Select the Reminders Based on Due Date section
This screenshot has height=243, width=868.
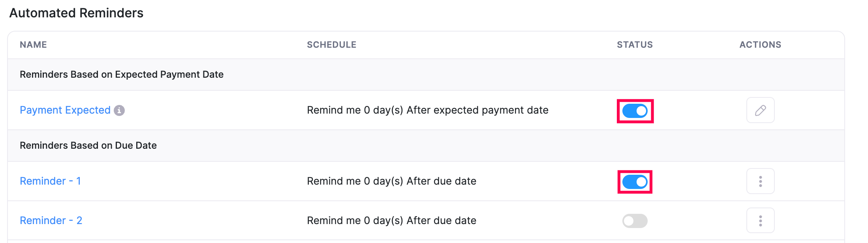pos(88,145)
